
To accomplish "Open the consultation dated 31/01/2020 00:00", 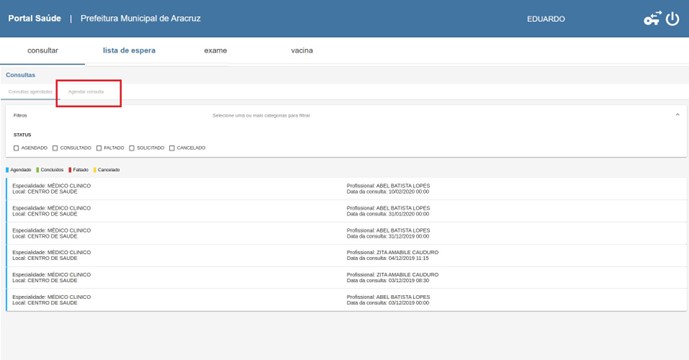I will [x=346, y=211].
